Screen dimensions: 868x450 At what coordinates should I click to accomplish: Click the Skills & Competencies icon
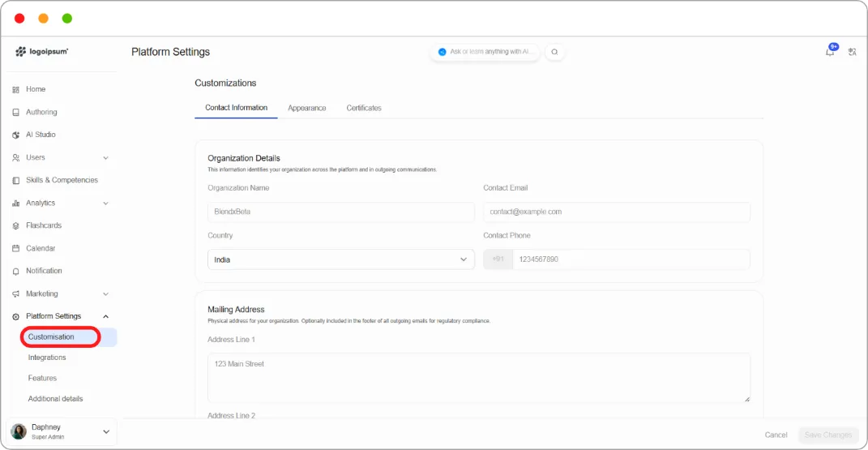[15, 181]
